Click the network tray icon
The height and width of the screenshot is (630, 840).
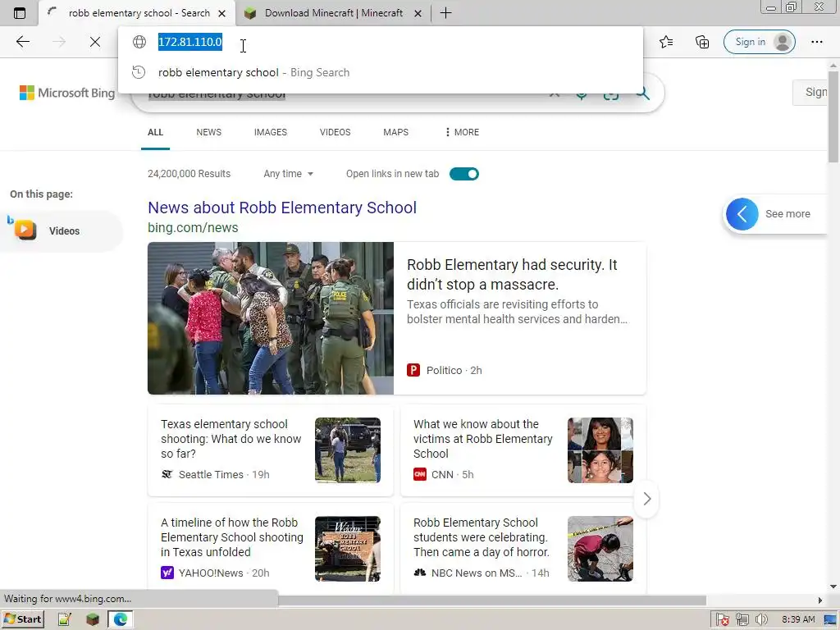pyautogui.click(x=742, y=620)
